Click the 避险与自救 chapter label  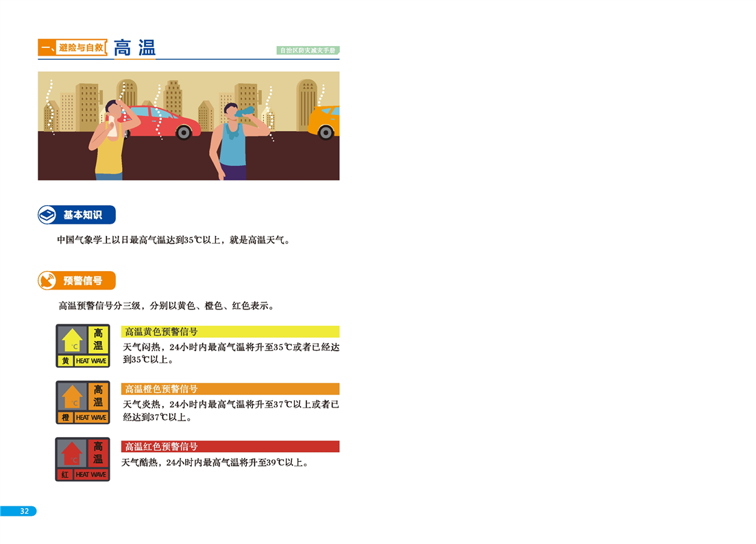81,47
